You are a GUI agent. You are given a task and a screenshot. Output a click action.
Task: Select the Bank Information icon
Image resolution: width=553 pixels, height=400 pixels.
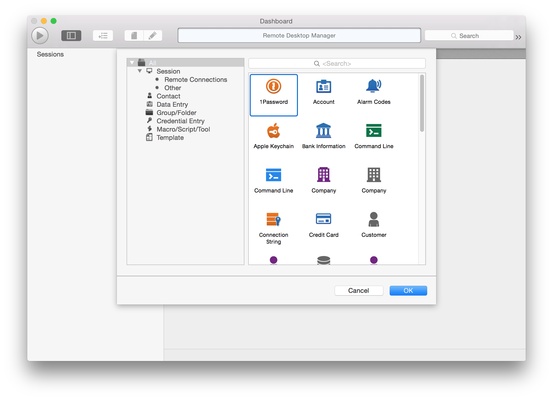click(x=323, y=131)
